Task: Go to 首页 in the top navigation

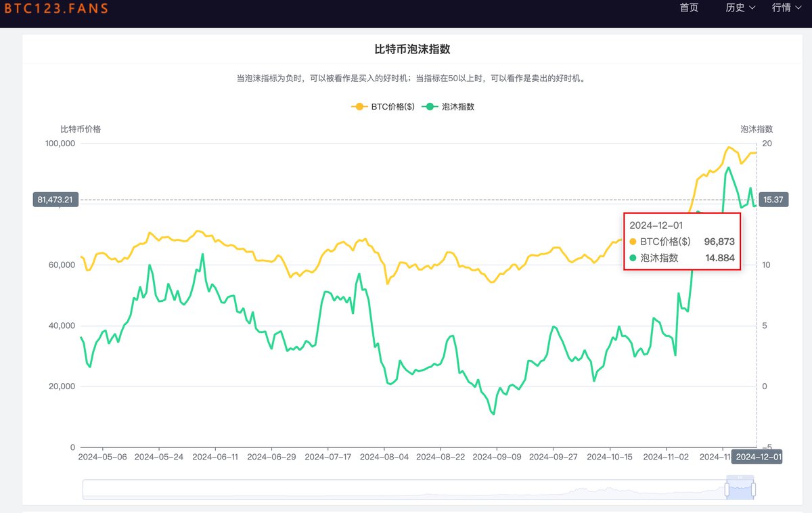Action: [x=689, y=8]
